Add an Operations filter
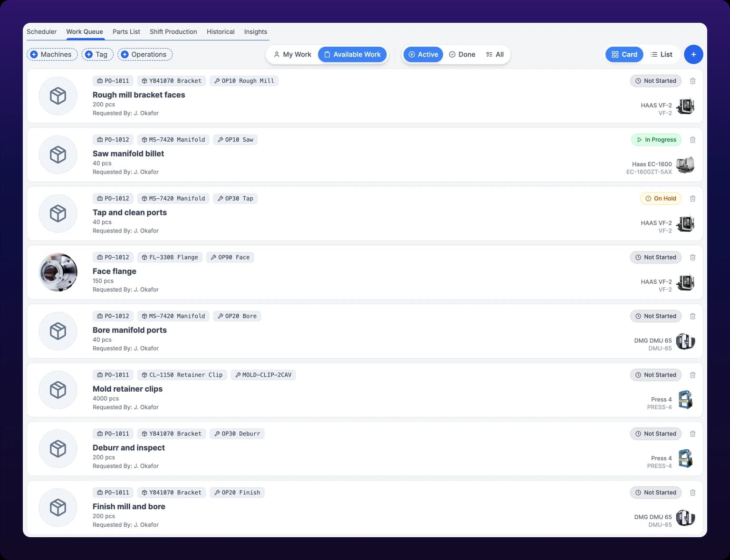The height and width of the screenshot is (560, 730). [145, 54]
